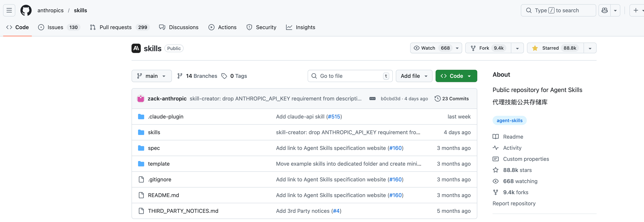Click the anthropics avatar beside skills
This screenshot has width=644, height=222.
[x=136, y=48]
